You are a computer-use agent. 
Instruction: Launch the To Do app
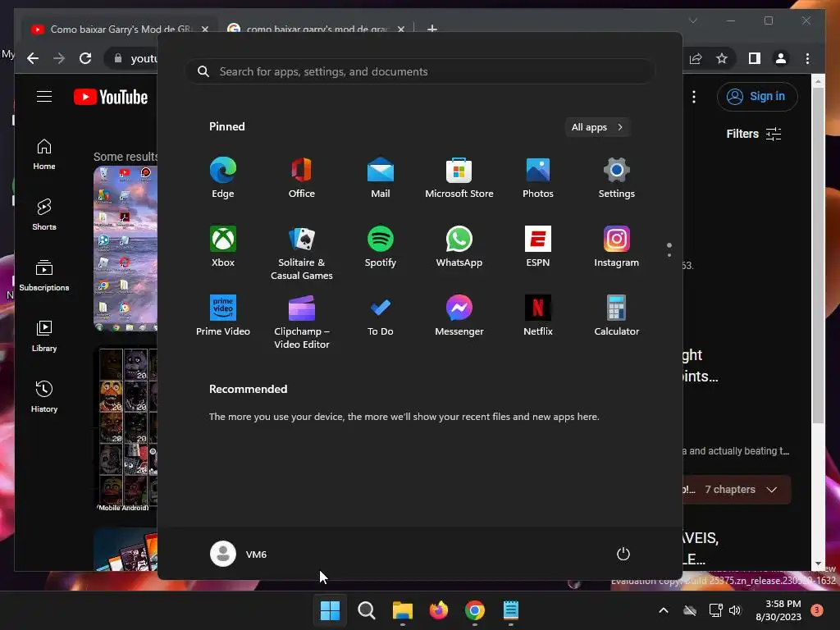pyautogui.click(x=381, y=316)
